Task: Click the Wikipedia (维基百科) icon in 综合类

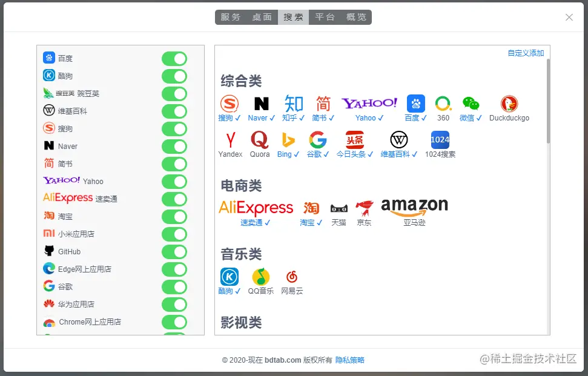Action: [399, 140]
